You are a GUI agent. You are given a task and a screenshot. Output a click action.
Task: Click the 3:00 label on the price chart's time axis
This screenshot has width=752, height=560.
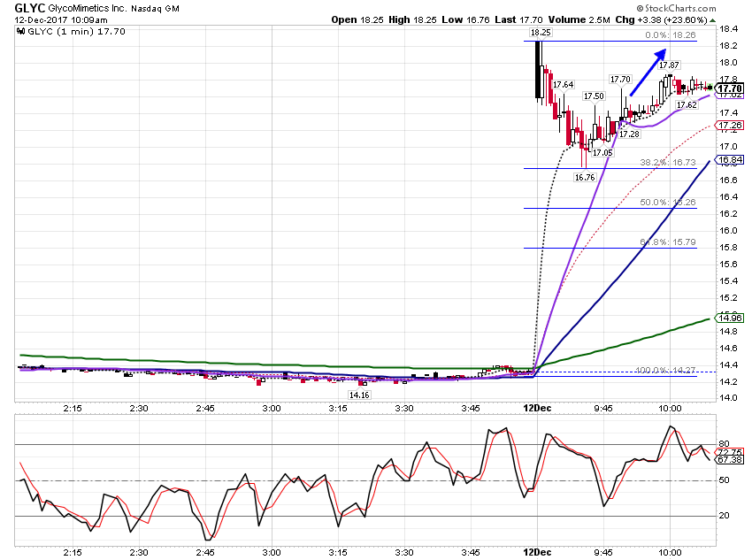[x=272, y=409]
